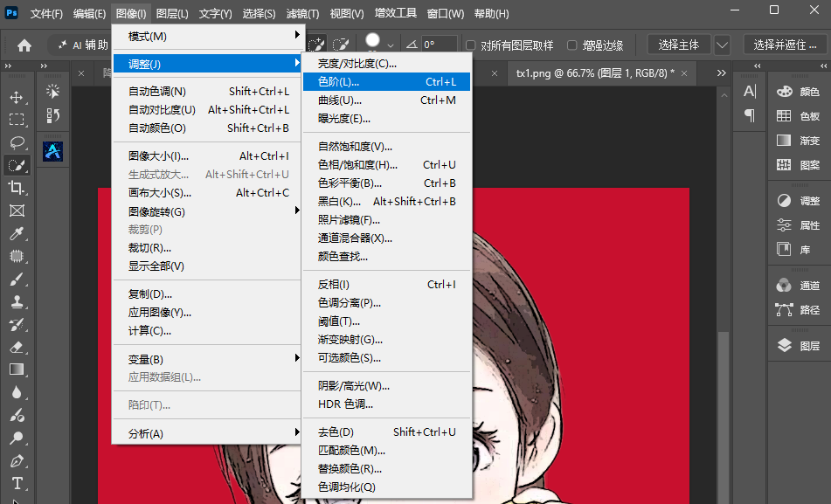Choose 亮度/对比度(C)... menu item
831x504 pixels.
tap(386, 64)
